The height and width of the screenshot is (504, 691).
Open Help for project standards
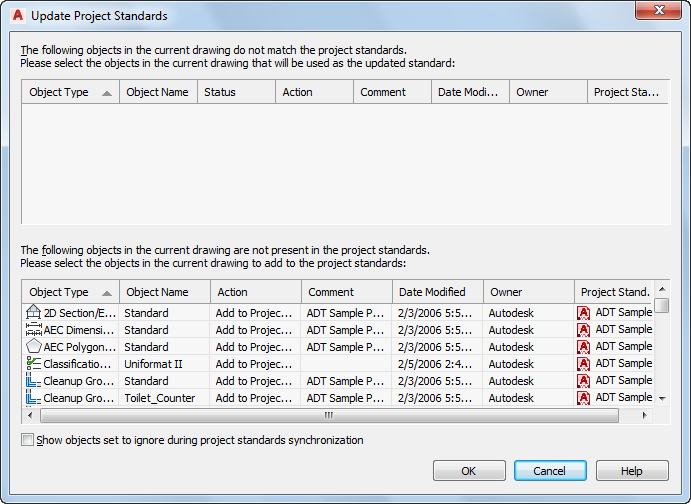[632, 471]
